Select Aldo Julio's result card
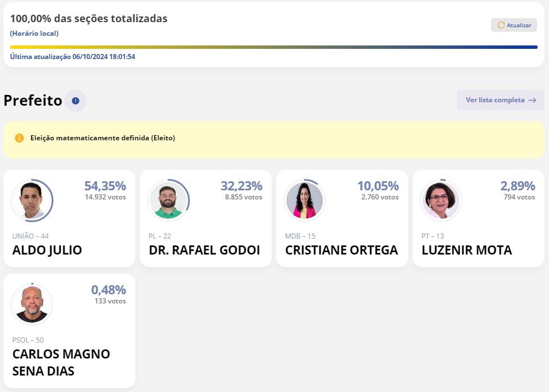549x392 pixels. 69,218
